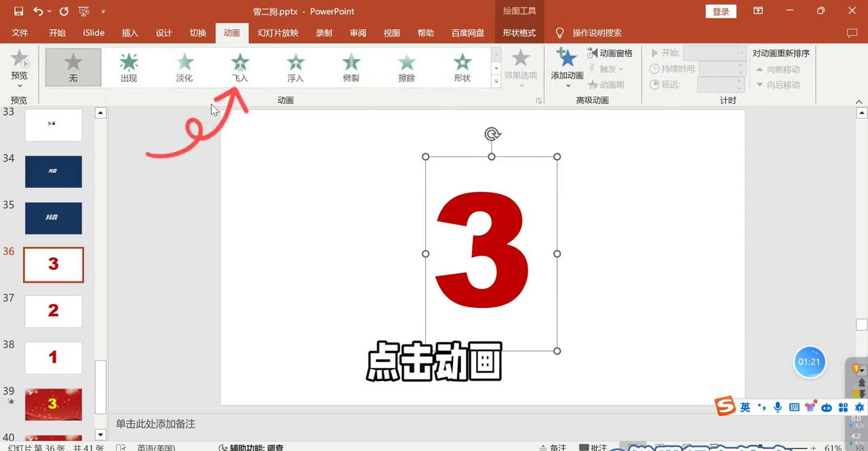Select the 擦除 (Wipe) animation
Screen dimensions: 868x451
click(407, 66)
